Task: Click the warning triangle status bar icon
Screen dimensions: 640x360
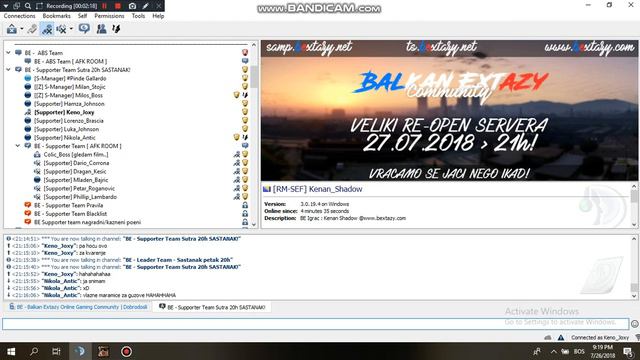Action: (x=561, y=338)
